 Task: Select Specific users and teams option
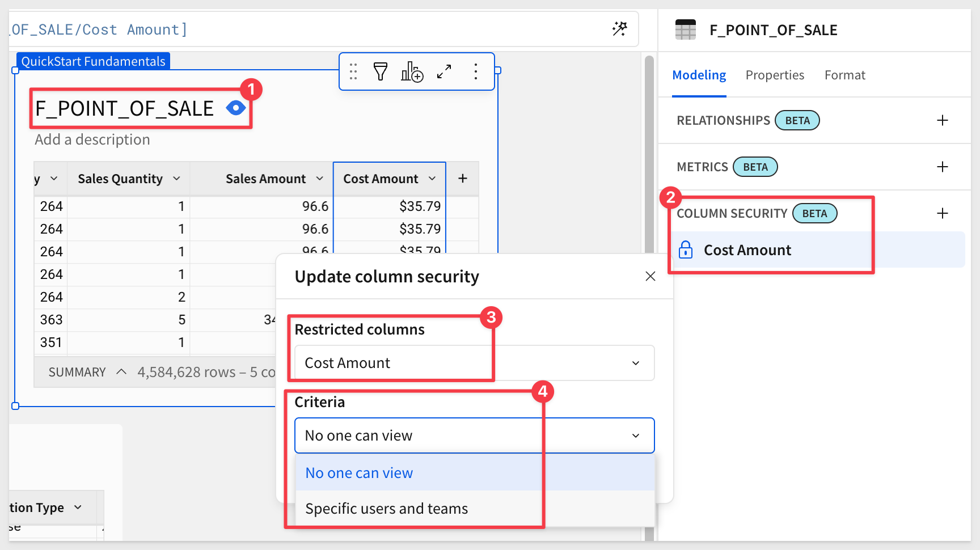[x=387, y=509]
